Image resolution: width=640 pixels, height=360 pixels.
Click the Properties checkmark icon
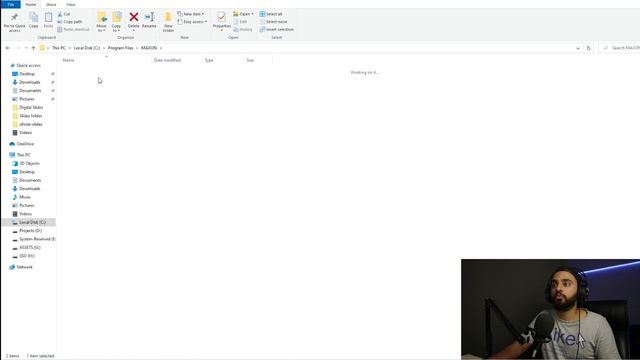(x=221, y=17)
